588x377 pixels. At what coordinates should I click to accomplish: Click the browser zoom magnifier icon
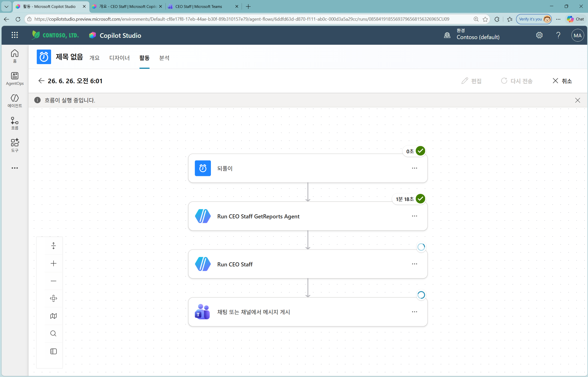click(x=476, y=19)
